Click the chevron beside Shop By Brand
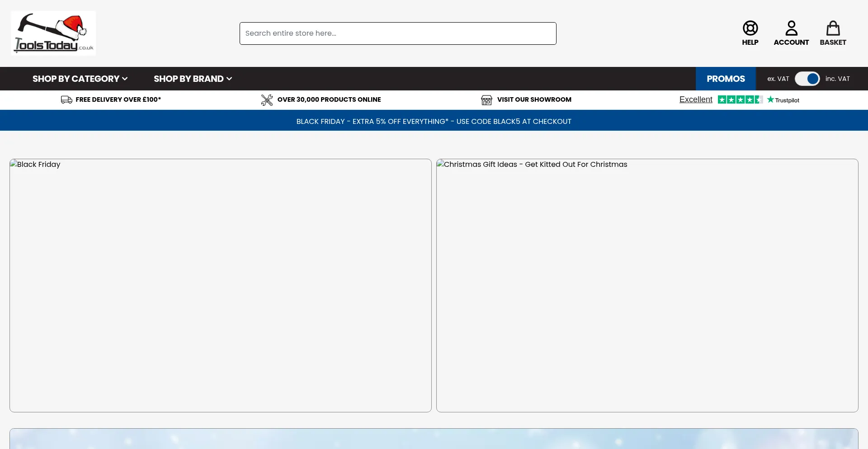The width and height of the screenshot is (868, 449). (x=229, y=79)
